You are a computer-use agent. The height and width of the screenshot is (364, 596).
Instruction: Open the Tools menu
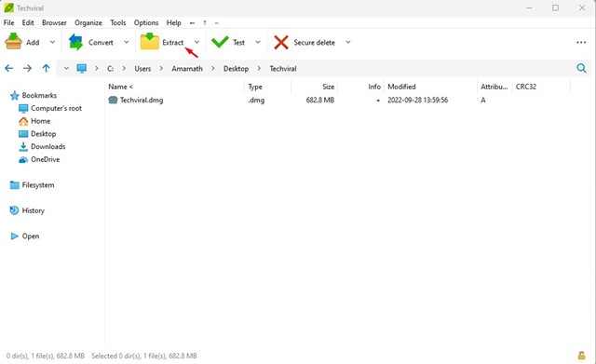point(118,22)
